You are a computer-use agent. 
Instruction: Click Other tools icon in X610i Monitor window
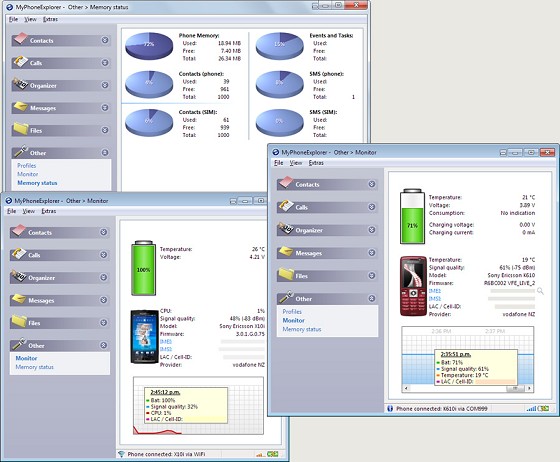(286, 297)
